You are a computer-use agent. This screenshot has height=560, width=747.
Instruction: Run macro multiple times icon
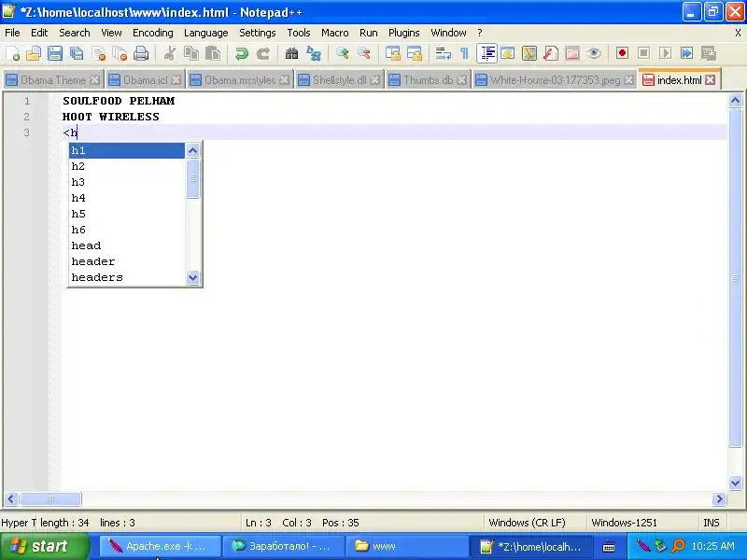coord(686,53)
